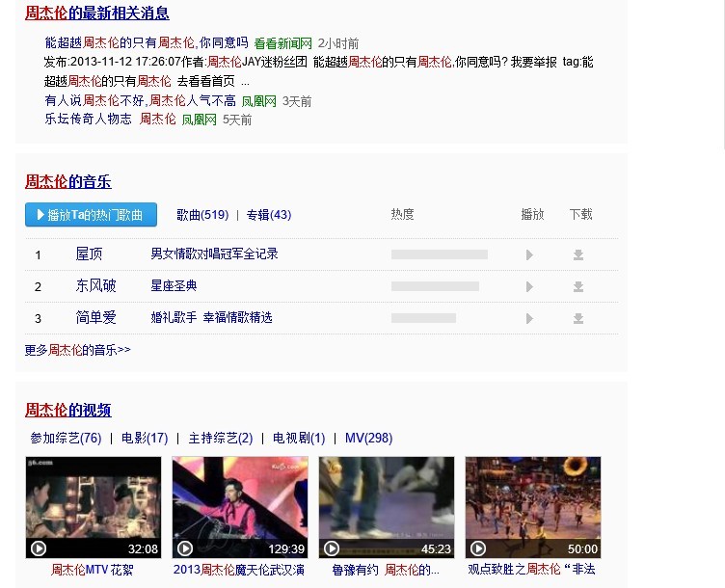The height and width of the screenshot is (588, 725).
Task: Click the news source 看看新闻网
Action: [283, 43]
